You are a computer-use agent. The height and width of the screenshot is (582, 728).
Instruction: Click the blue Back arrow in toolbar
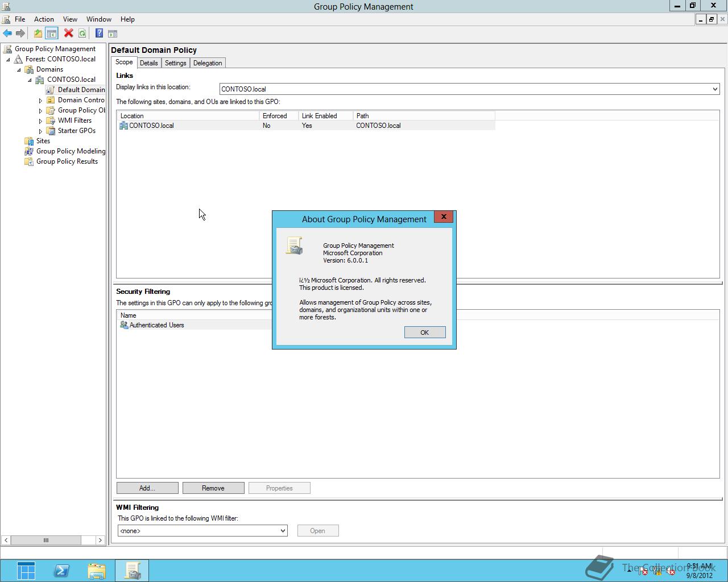coord(7,34)
